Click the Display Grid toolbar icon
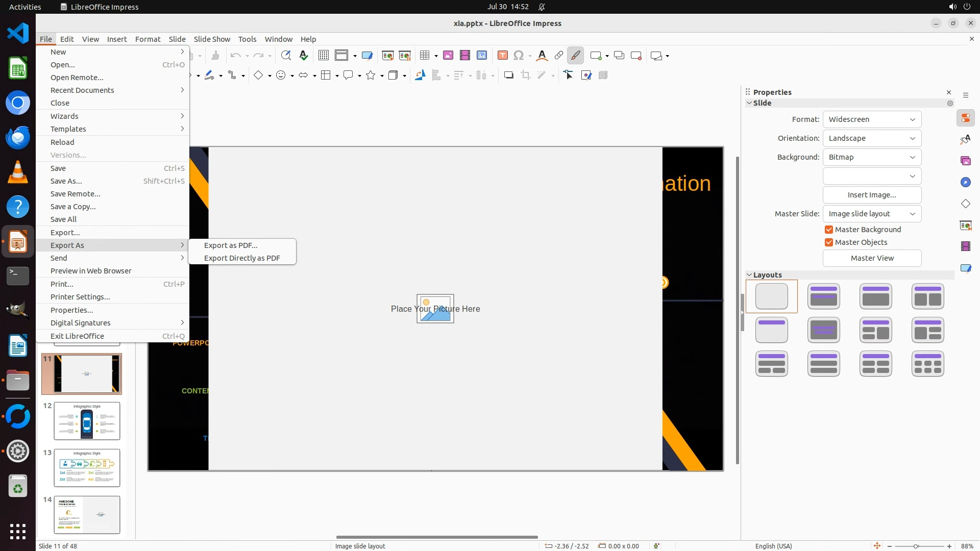The width and height of the screenshot is (980, 551). 323,56
